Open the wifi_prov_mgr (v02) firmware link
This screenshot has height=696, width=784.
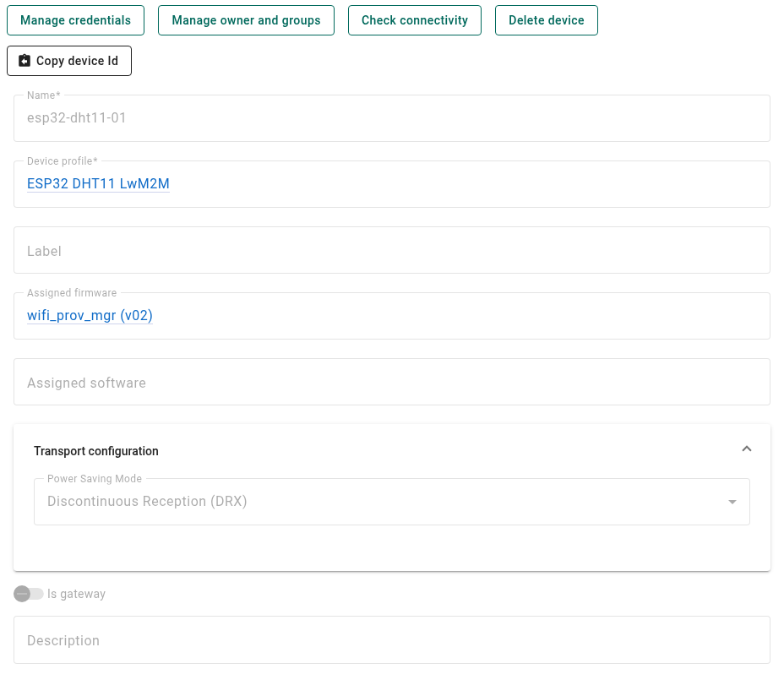pos(90,316)
